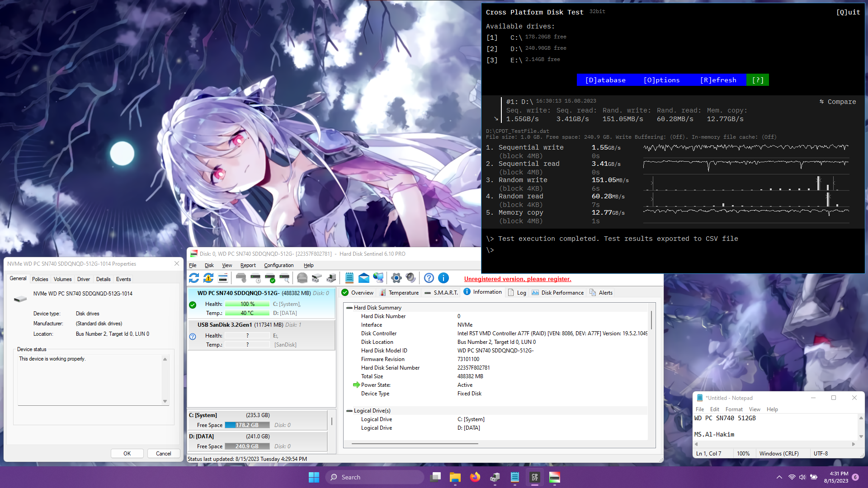
Task: Click the horizontal scrollbar in the Information panel
Action: (x=415, y=444)
